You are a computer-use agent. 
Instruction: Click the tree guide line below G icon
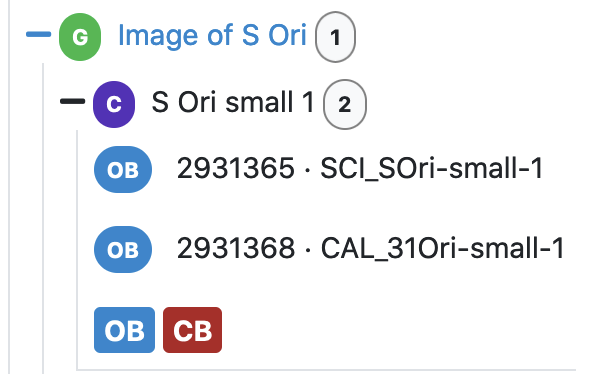coord(43,218)
